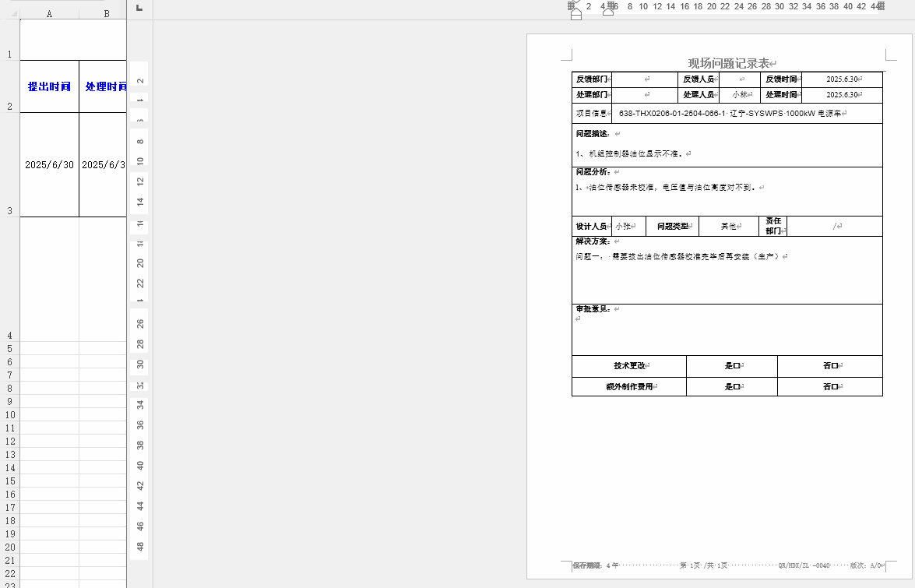Click in the 审批意见 blank area
915x588 pixels.
727,333
